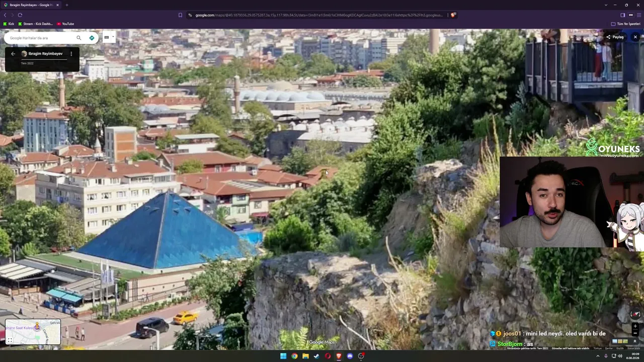Go forward in browser history
Screen dimensions: 644x362
pos(13,15)
